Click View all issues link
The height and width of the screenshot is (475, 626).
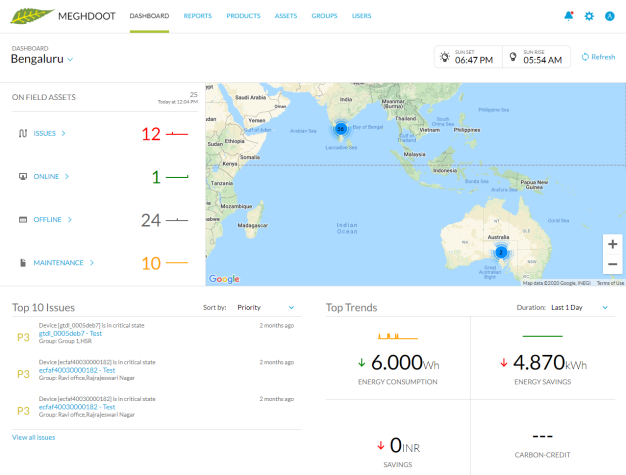33,437
